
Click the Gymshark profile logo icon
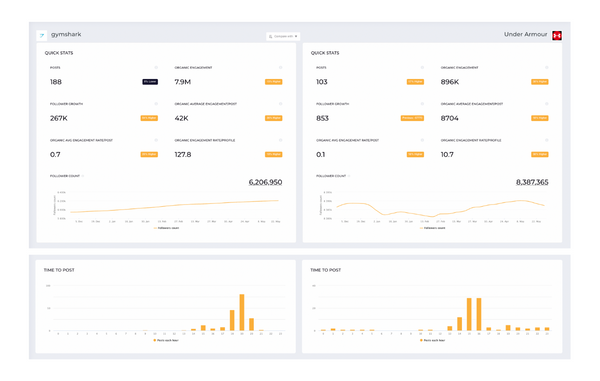tap(42, 35)
